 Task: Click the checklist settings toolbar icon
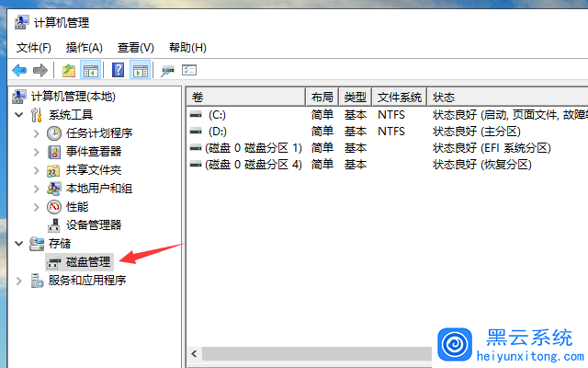(x=189, y=70)
